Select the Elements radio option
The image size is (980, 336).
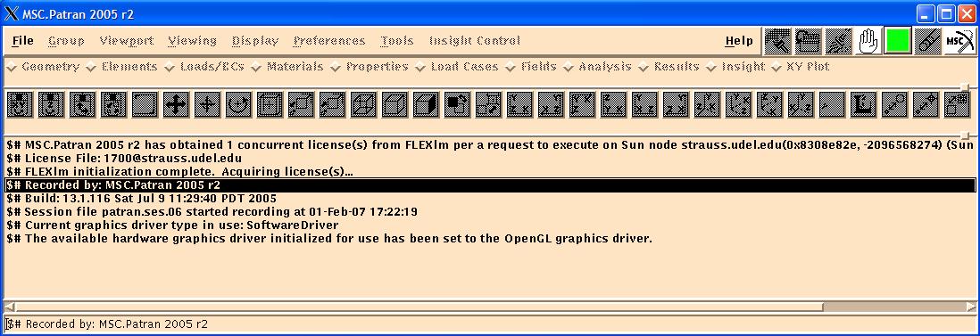click(x=122, y=66)
